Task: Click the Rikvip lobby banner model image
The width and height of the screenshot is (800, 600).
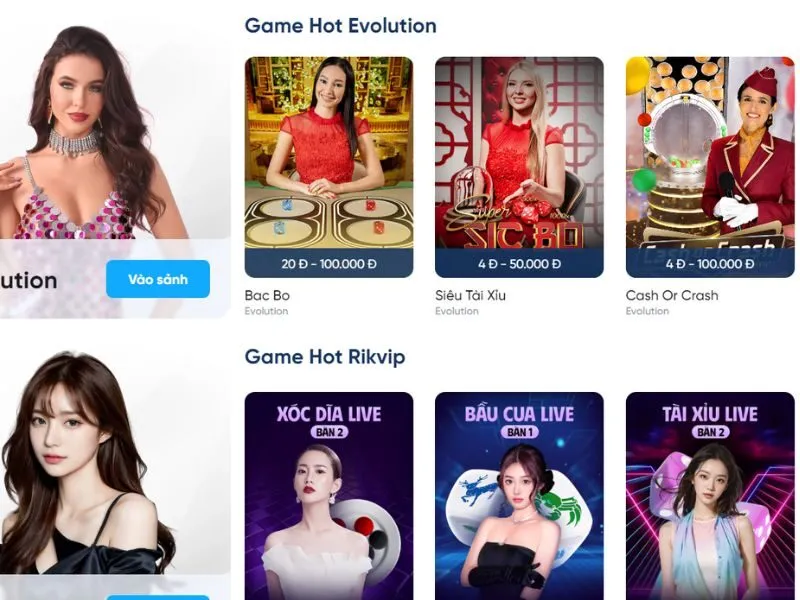Action: click(89, 462)
